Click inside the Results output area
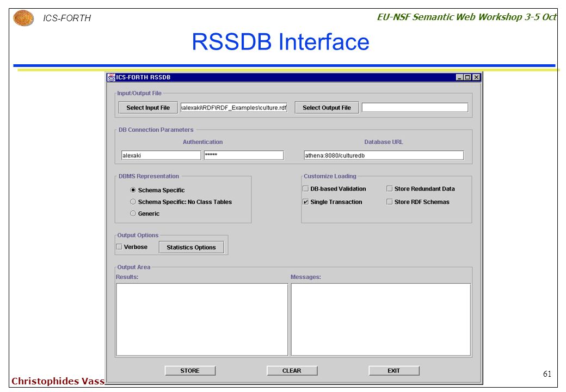Viewport: 566px width, 392px height. [x=202, y=320]
